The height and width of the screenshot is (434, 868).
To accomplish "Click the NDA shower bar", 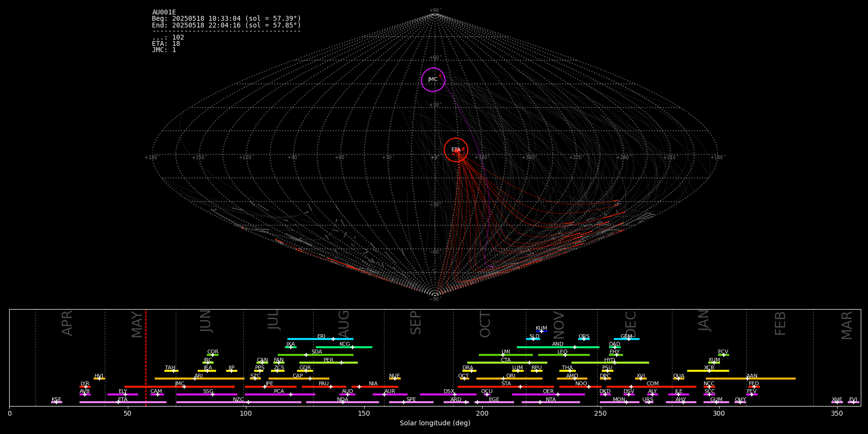I will coord(342,402).
